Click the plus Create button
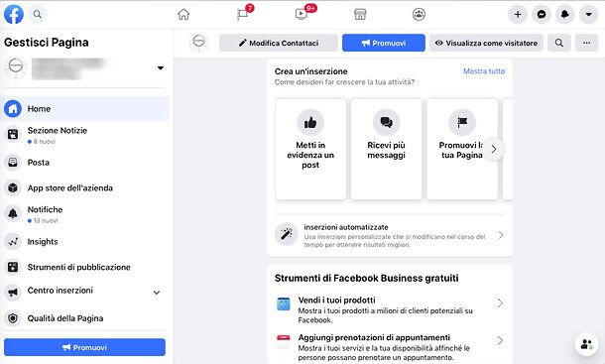This screenshot has height=364, width=605. point(518,14)
